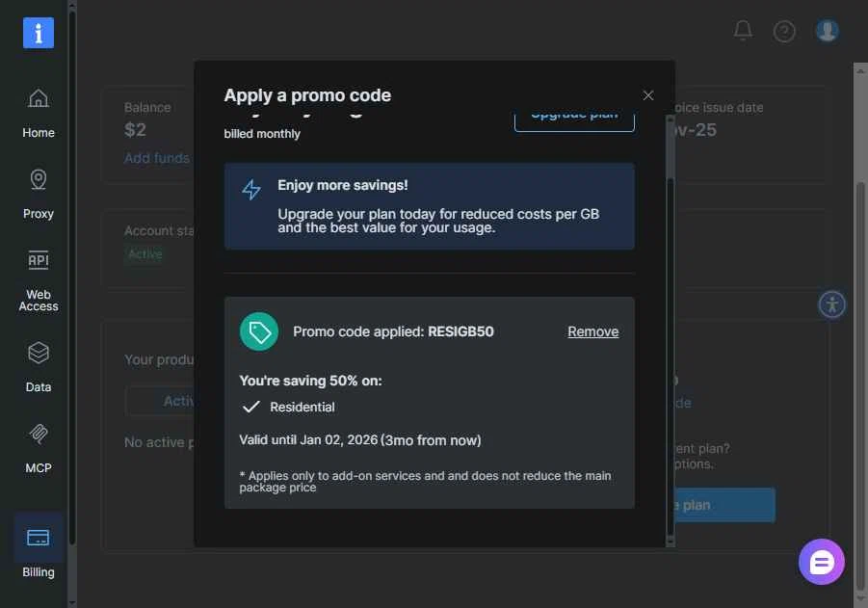The width and height of the screenshot is (868, 608).
Task: Open the Web Access API section
Action: [39, 281]
